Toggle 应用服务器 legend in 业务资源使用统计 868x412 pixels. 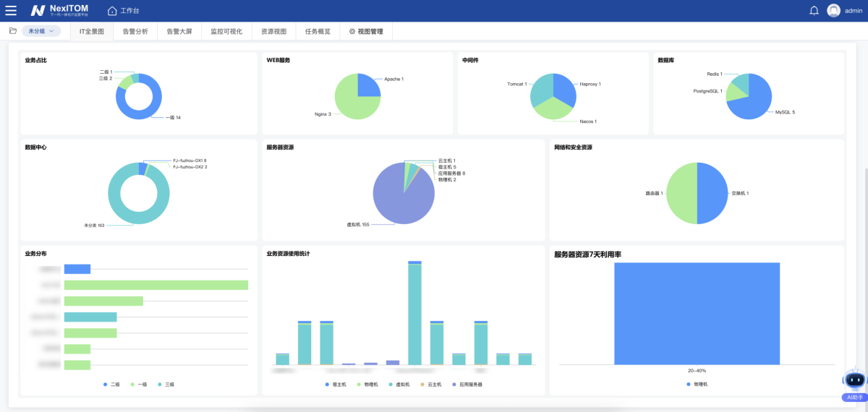tap(469, 385)
